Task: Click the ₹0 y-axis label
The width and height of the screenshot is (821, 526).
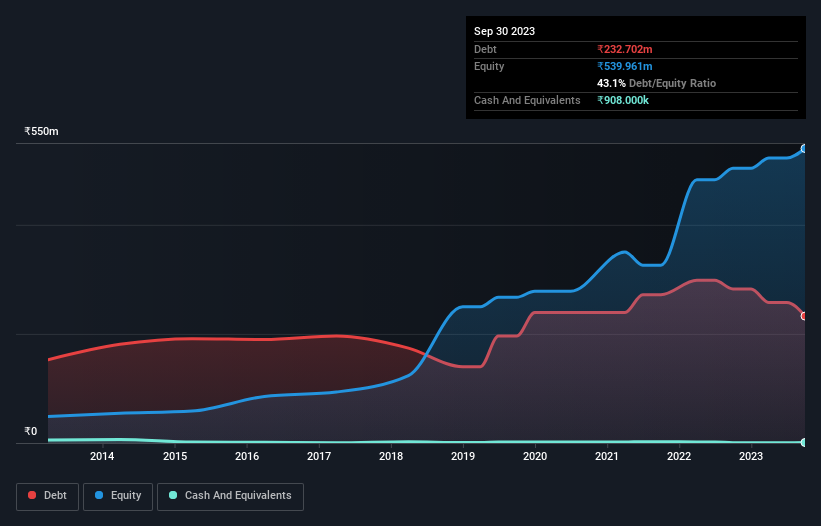Action: click(x=31, y=431)
